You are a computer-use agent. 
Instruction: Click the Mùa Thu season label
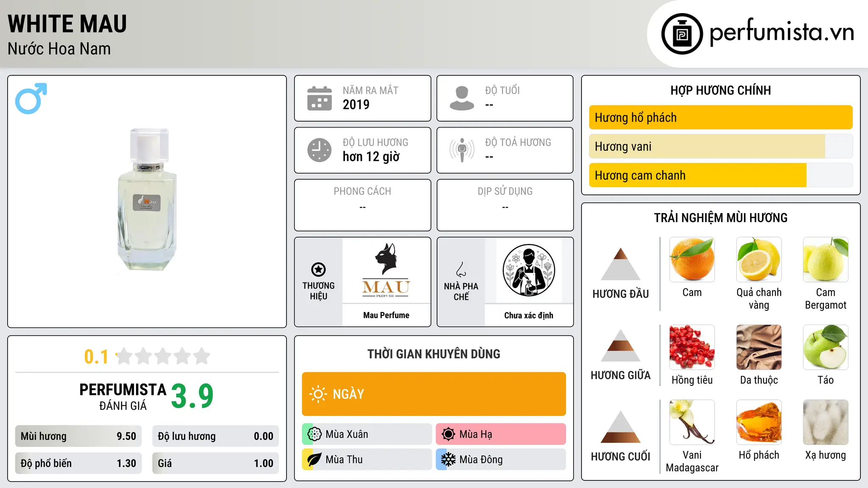[344, 460]
